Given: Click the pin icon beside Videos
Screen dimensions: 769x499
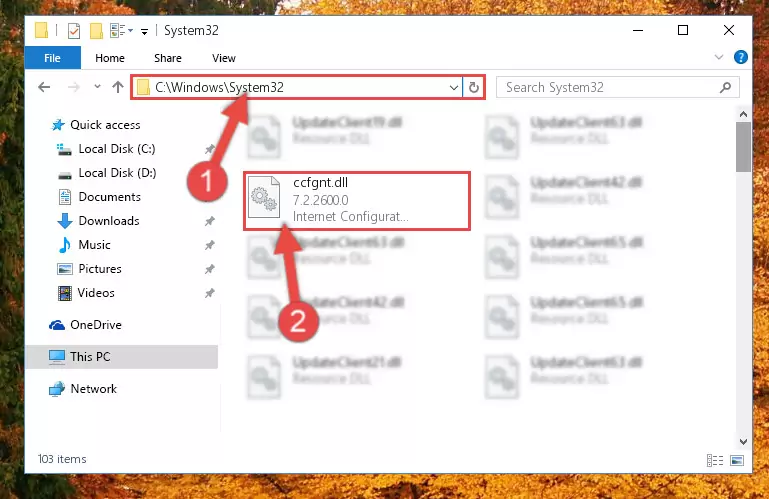Looking at the screenshot, I should point(209,293).
